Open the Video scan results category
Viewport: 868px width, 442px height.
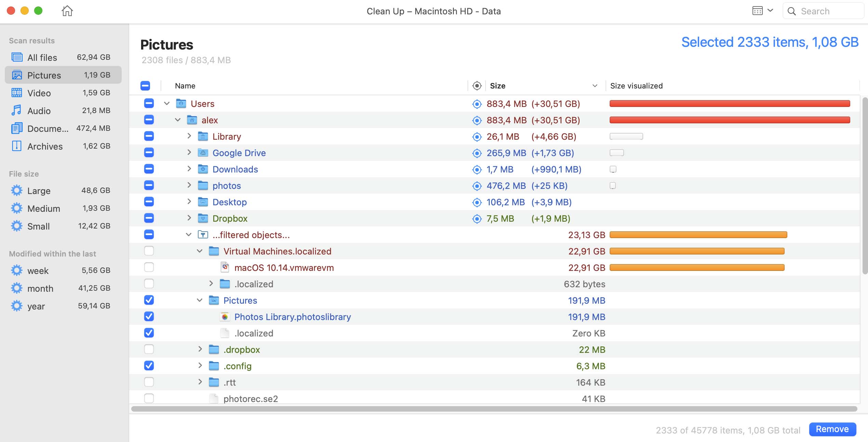click(39, 93)
